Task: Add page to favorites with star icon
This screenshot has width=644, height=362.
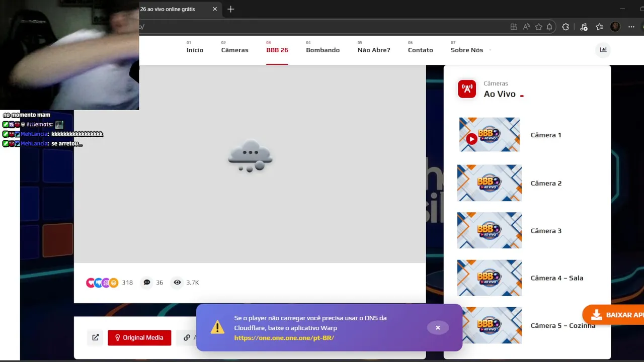Action: pyautogui.click(x=539, y=27)
